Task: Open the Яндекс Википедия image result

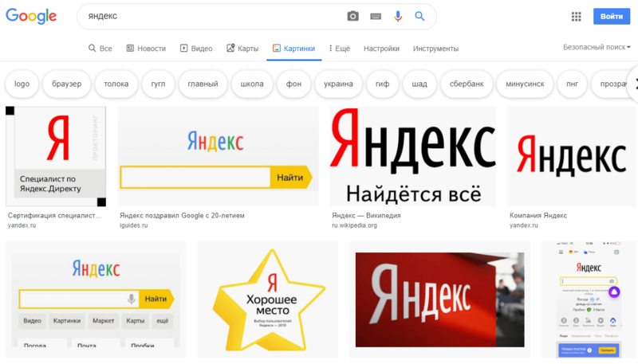Action: coord(413,156)
